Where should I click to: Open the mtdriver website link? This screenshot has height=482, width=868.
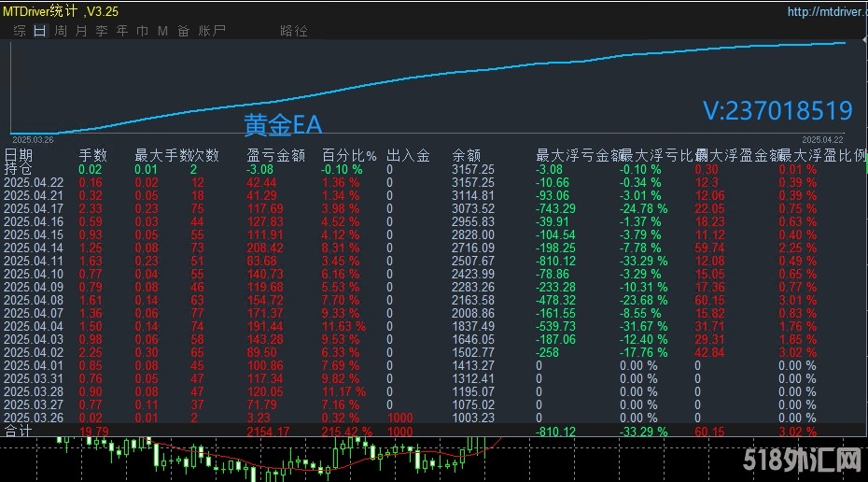pyautogui.click(x=825, y=12)
